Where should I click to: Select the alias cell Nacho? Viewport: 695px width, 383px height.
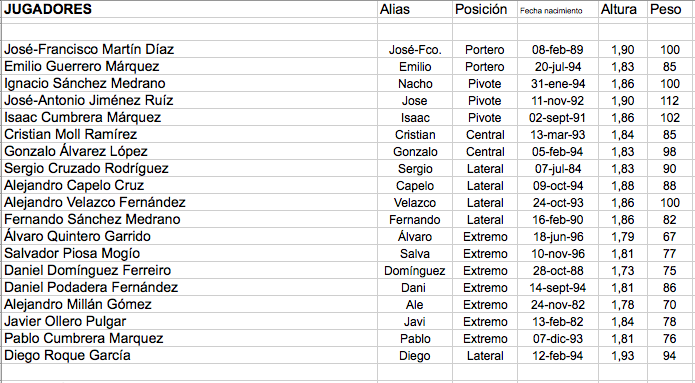415,83
